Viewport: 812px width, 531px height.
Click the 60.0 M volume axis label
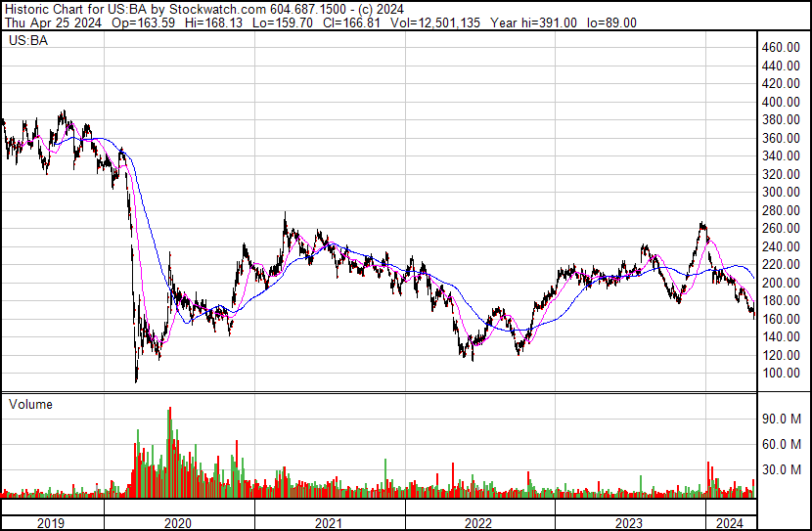(x=783, y=444)
